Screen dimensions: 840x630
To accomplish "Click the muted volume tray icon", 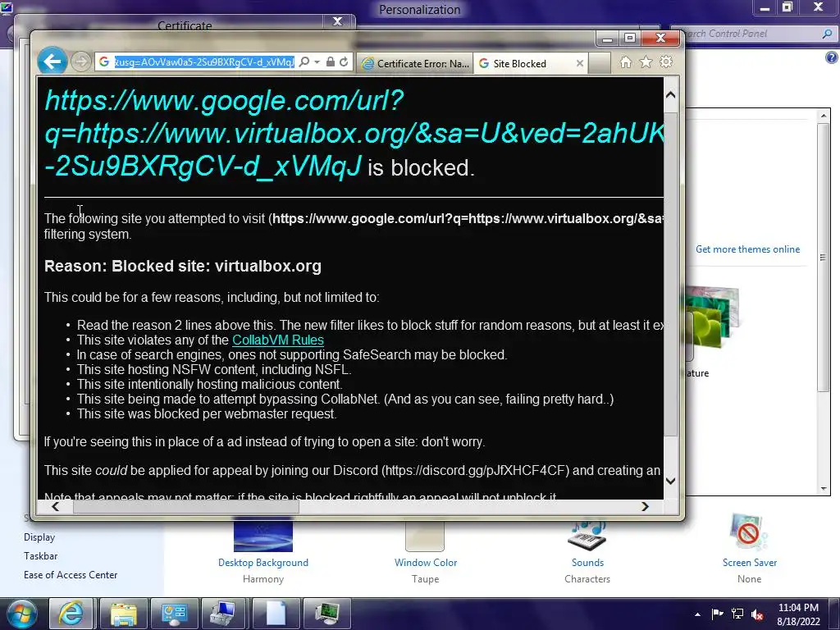I will [x=757, y=614].
